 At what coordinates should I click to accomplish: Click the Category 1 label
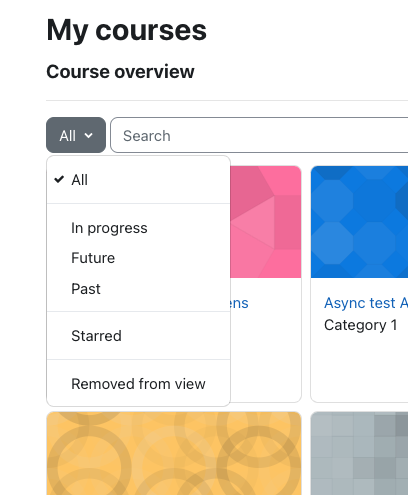coord(361,325)
